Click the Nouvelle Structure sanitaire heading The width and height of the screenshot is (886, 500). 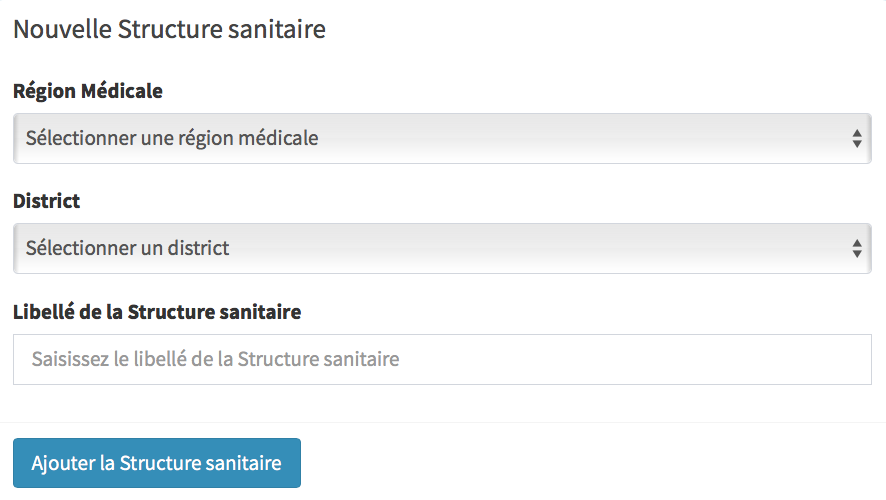coord(169,30)
